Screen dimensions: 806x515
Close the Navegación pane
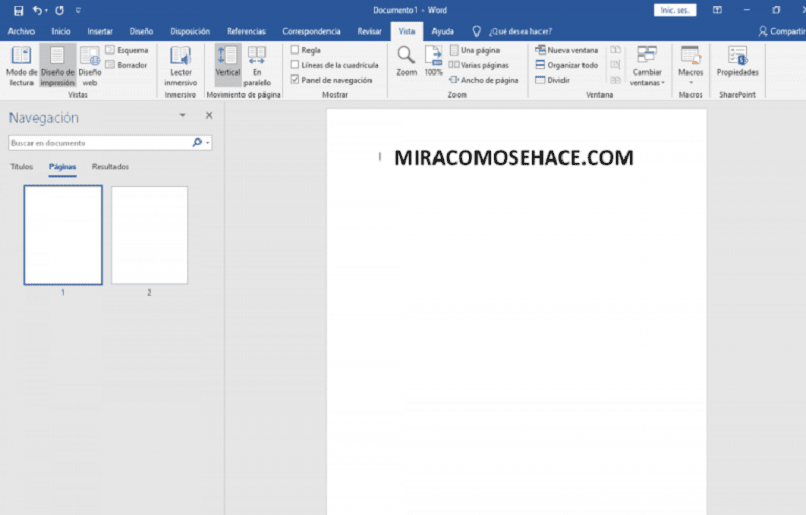[x=209, y=115]
